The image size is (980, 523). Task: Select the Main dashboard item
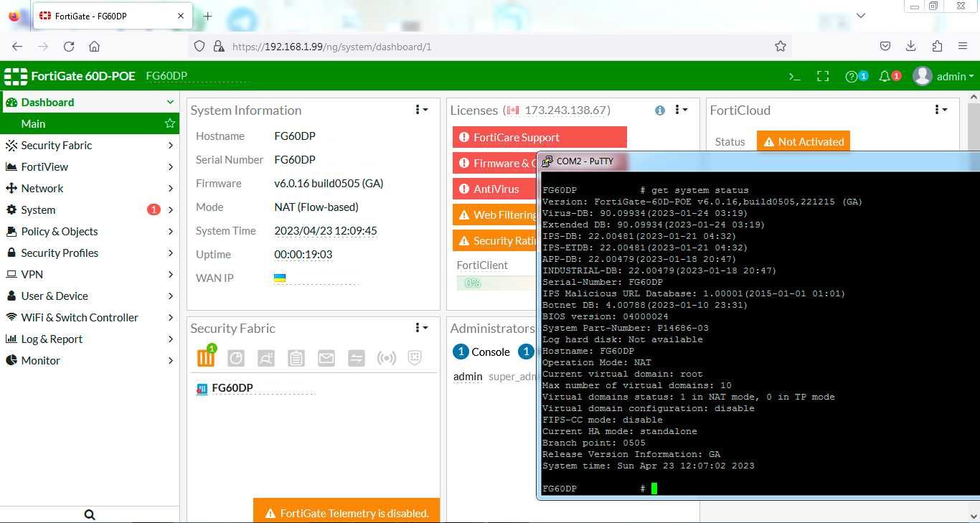[x=90, y=123]
